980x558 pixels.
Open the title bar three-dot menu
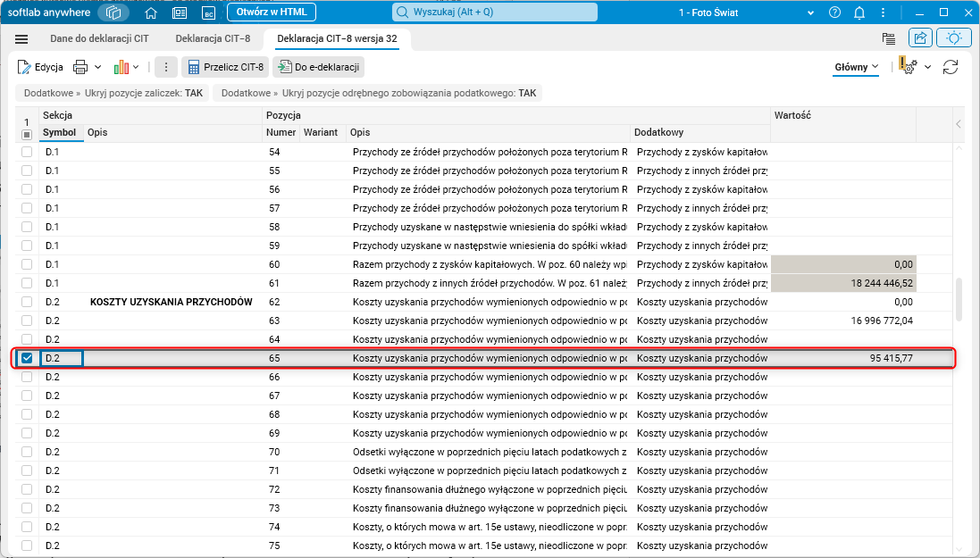pos(884,12)
